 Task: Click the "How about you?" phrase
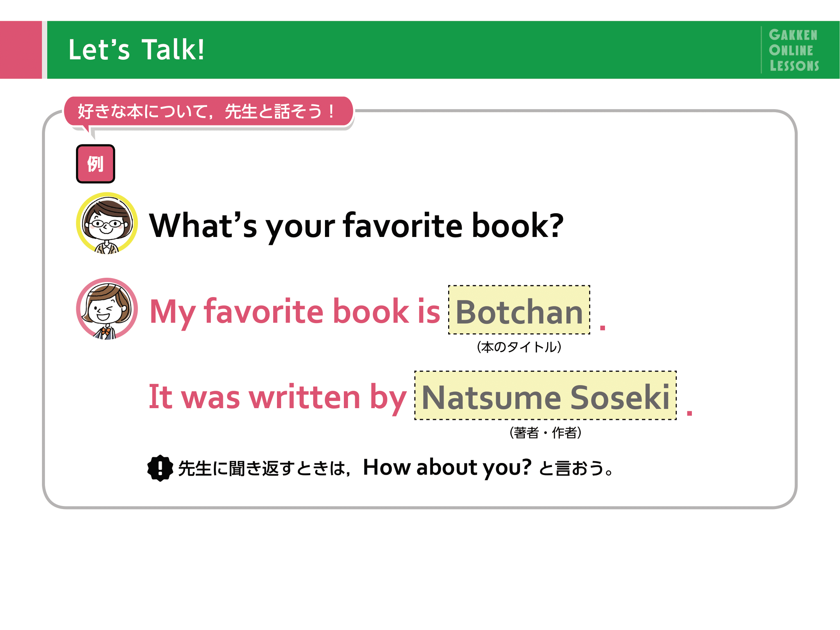pyautogui.click(x=447, y=467)
